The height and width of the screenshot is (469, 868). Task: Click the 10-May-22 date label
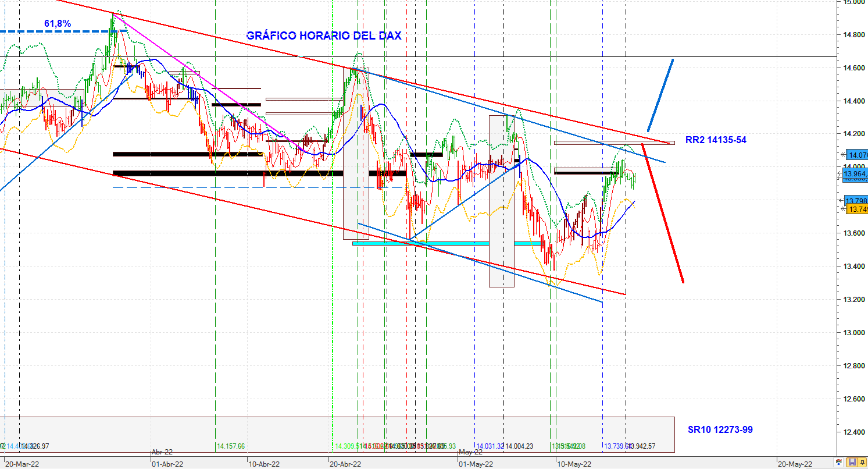(x=574, y=464)
